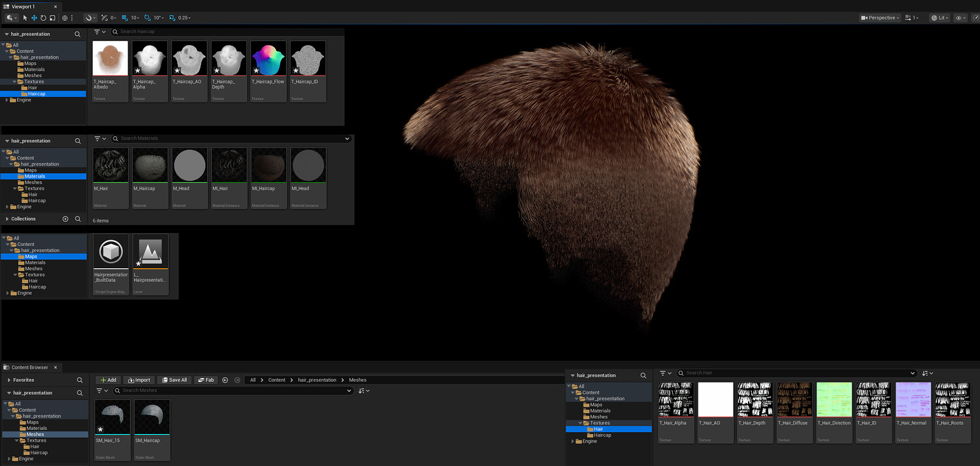Select the Viewport 1 tab
The width and height of the screenshot is (980, 466).
[23, 7]
